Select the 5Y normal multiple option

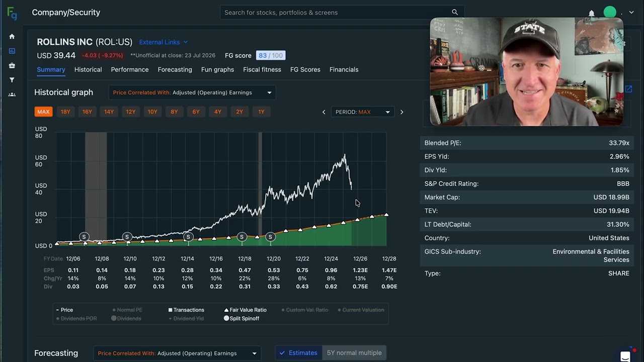[354, 353]
